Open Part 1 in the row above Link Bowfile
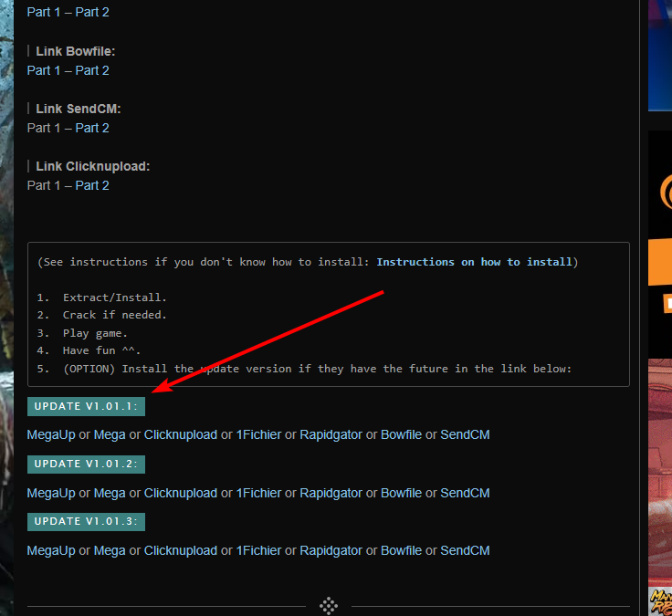The width and height of the screenshot is (672, 616). coord(43,12)
